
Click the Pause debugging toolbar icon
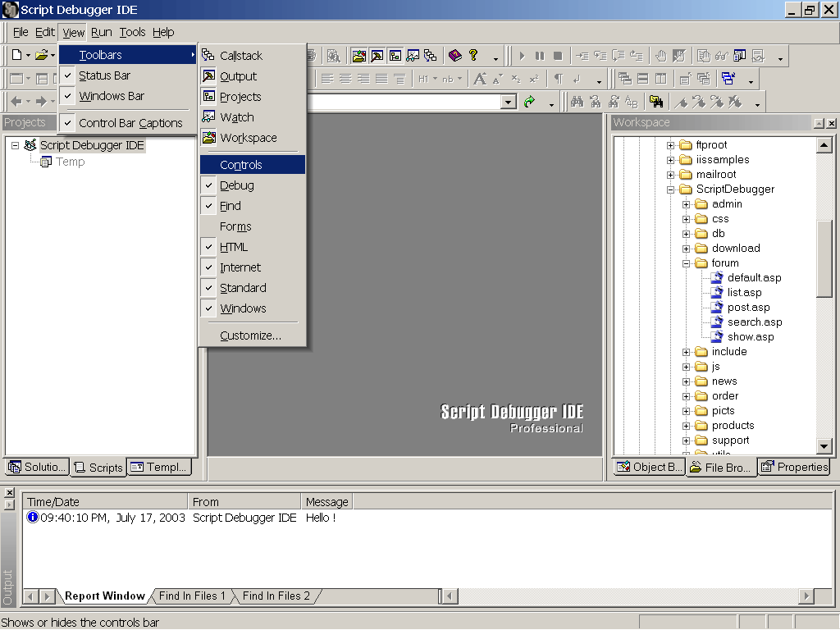(540, 56)
